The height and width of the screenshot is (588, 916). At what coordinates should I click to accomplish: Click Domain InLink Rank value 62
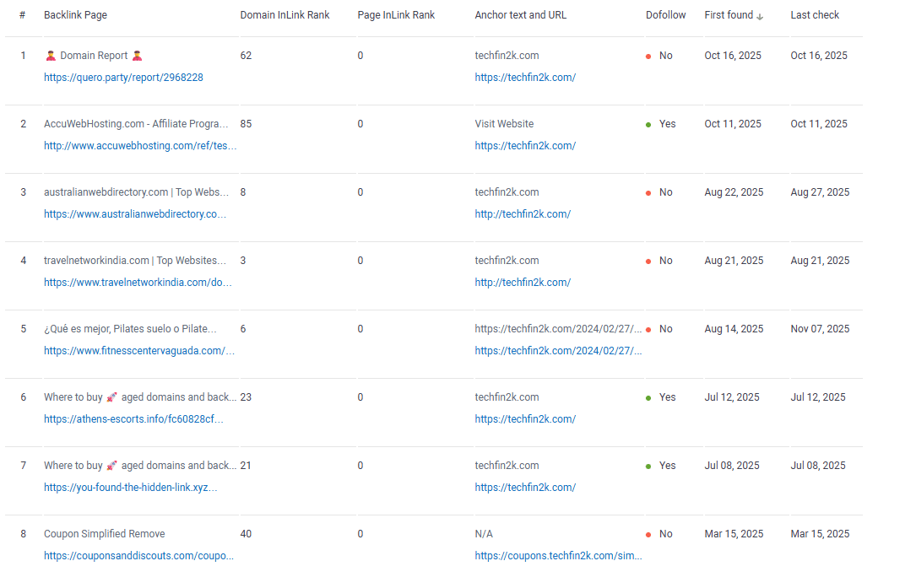pyautogui.click(x=246, y=56)
